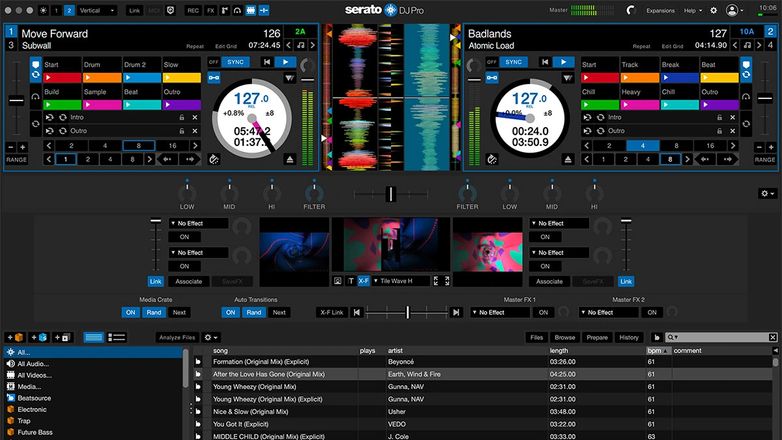The width and height of the screenshot is (782, 440).
Task: Open the Files panel tab
Action: (x=537, y=337)
